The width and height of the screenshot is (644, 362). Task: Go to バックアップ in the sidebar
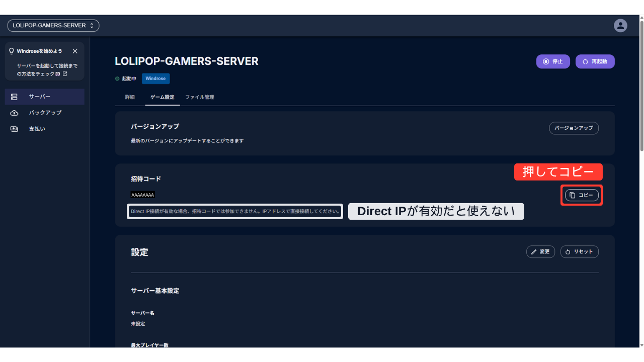tap(45, 113)
